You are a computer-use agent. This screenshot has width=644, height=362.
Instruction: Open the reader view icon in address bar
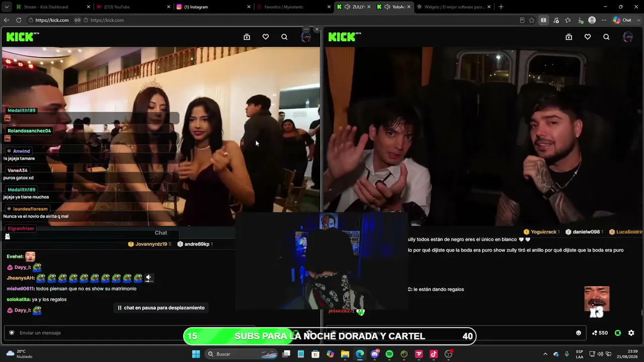click(522, 20)
